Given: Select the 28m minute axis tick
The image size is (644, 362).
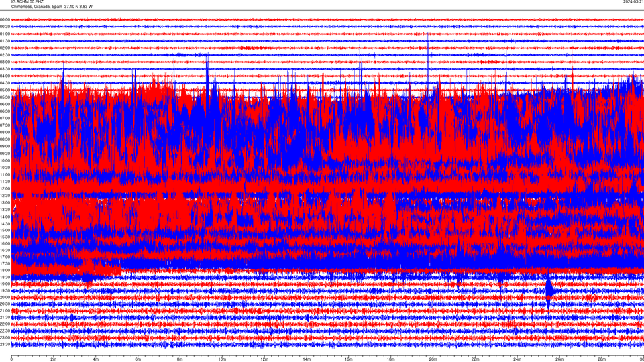Looking at the screenshot, I should pos(602,359).
